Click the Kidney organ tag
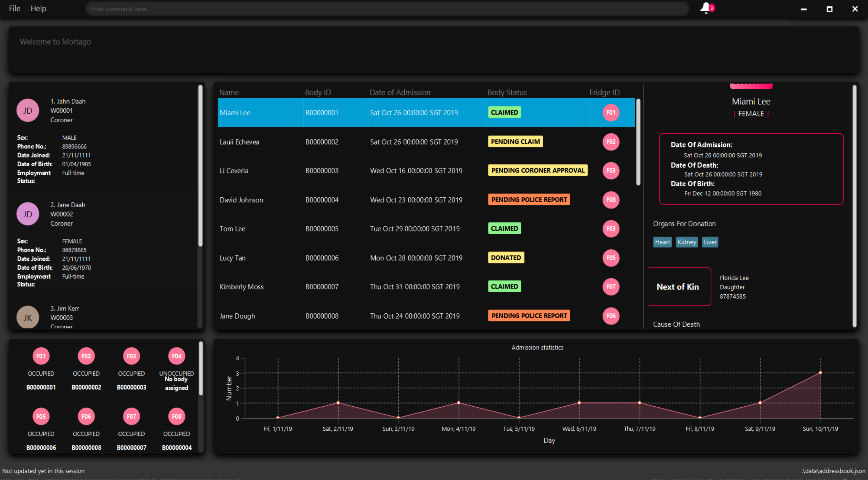The width and height of the screenshot is (868, 480). 687,242
